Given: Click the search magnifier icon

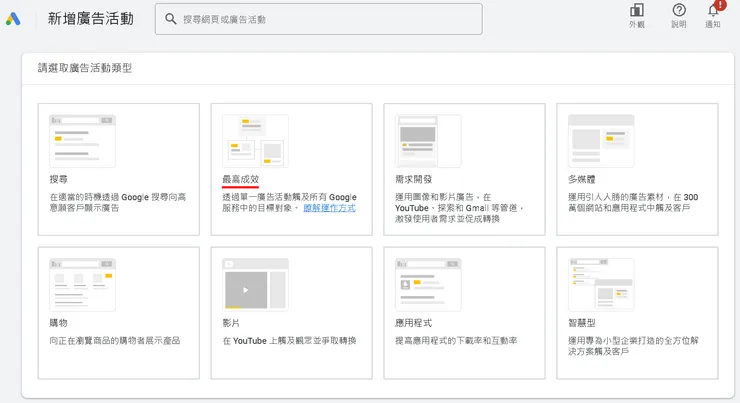Looking at the screenshot, I should click(x=170, y=19).
